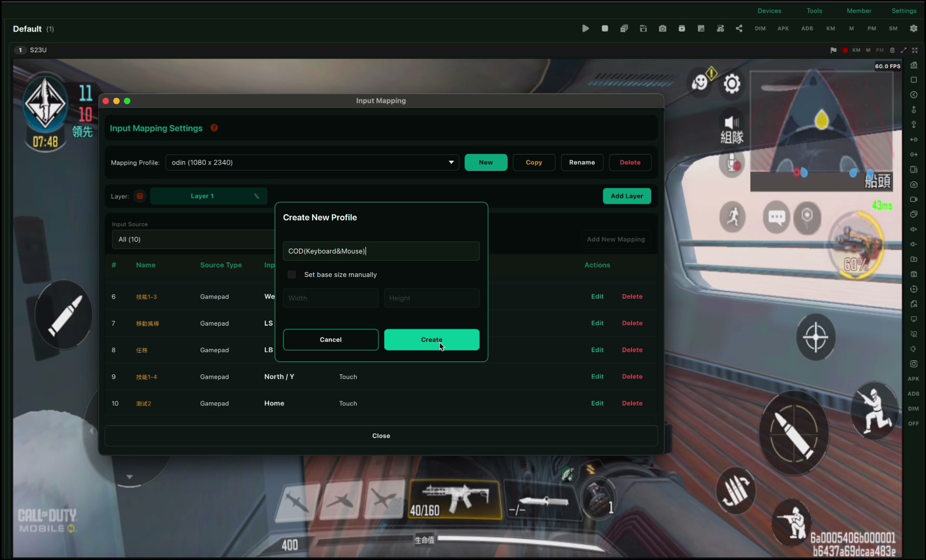Click the Rename profile button

[x=582, y=162]
